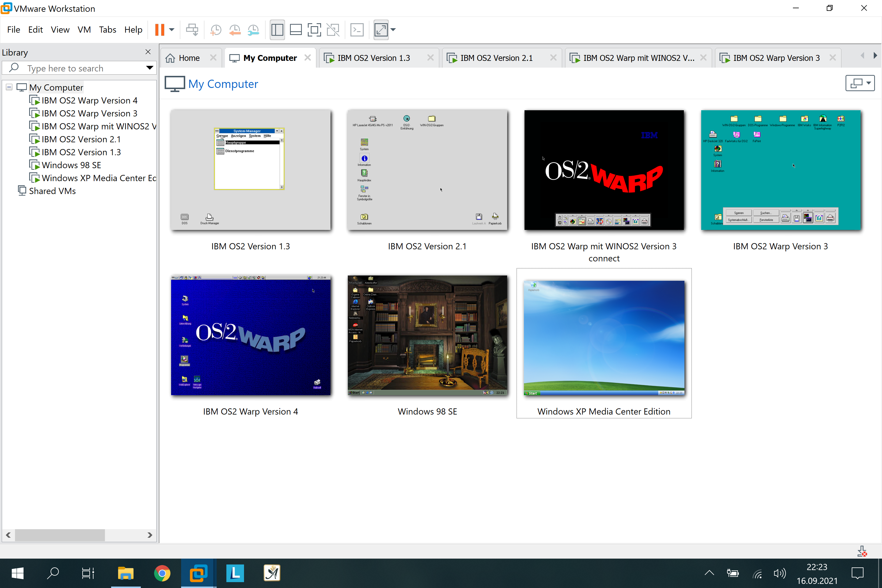Screen dimensions: 882x588
Task: Switch to IBM OS2 Version 1.3 tab
Action: (x=373, y=58)
